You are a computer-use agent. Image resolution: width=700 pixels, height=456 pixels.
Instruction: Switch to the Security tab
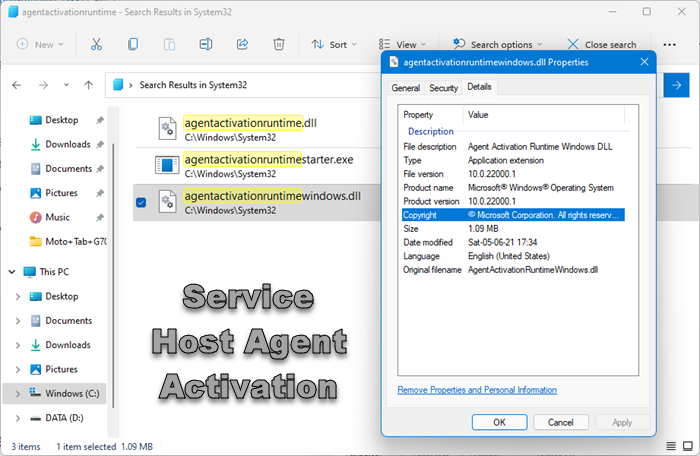click(x=443, y=88)
